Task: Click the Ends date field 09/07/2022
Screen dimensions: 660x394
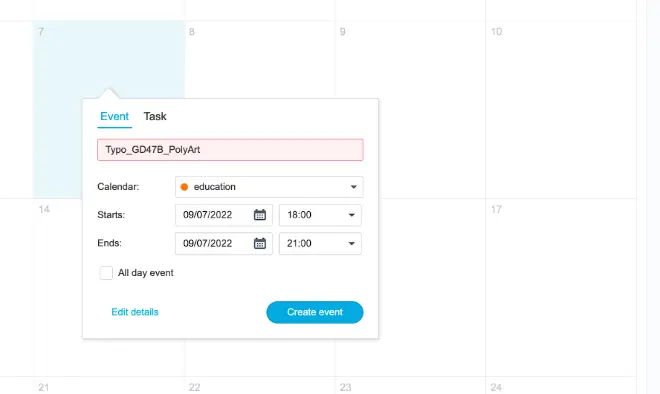Action: [224, 243]
